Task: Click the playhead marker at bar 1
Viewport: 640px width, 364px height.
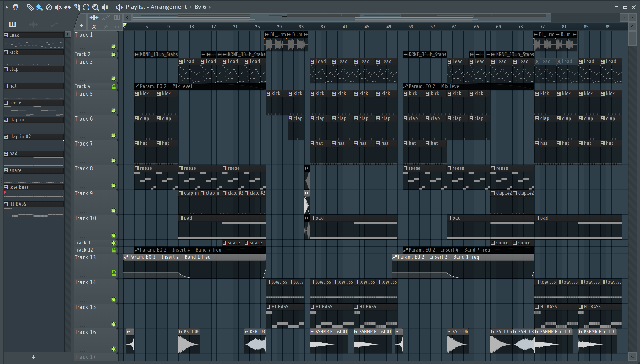Action: pyautogui.click(x=125, y=25)
